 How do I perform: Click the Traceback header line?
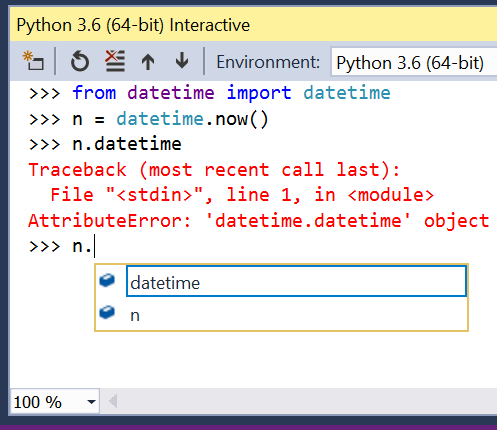point(214,170)
